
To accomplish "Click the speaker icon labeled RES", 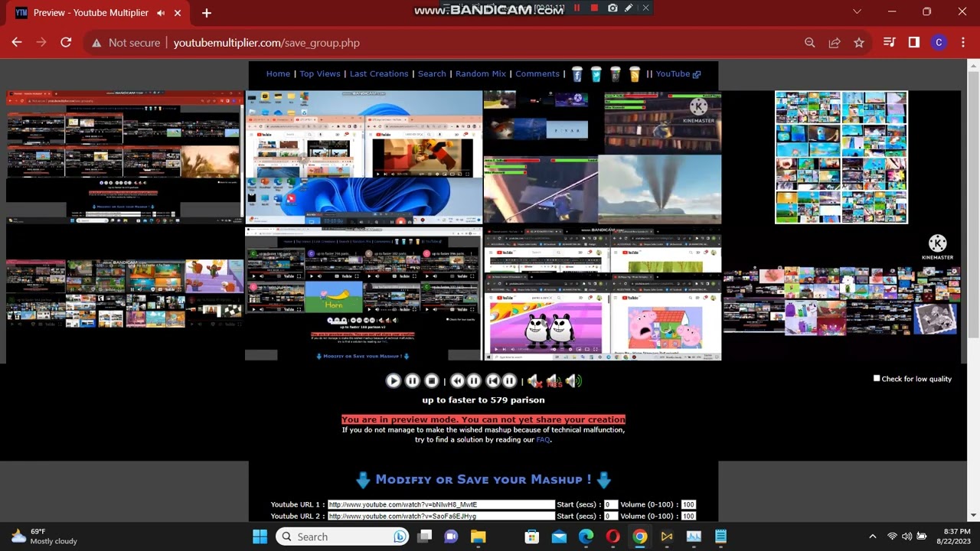I will tap(554, 380).
